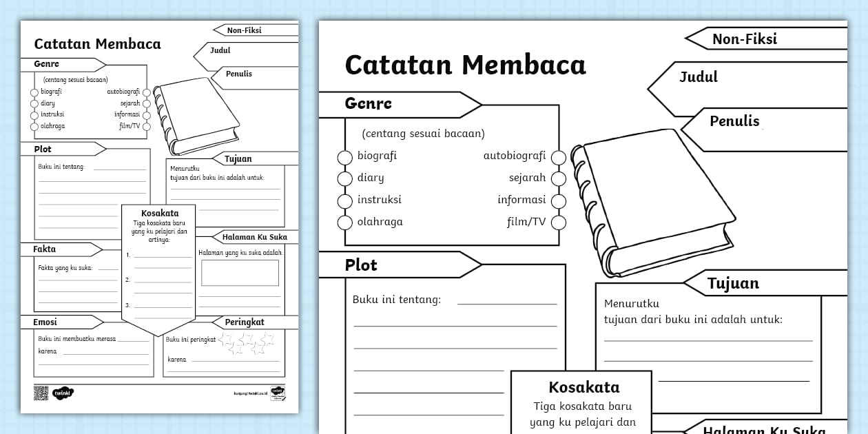
Task: Select the film/TV circle in the enlarged view
Action: point(558,222)
